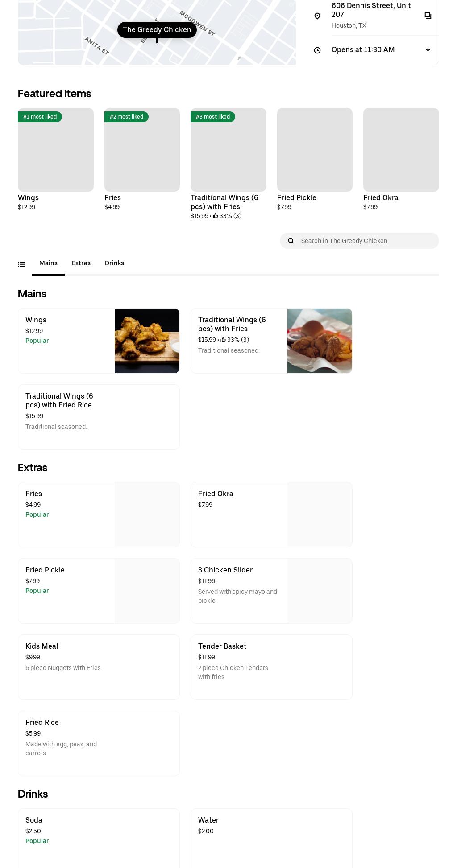This screenshot has width=457, height=868.
Task: Select the Mains tab
Action: [x=48, y=263]
